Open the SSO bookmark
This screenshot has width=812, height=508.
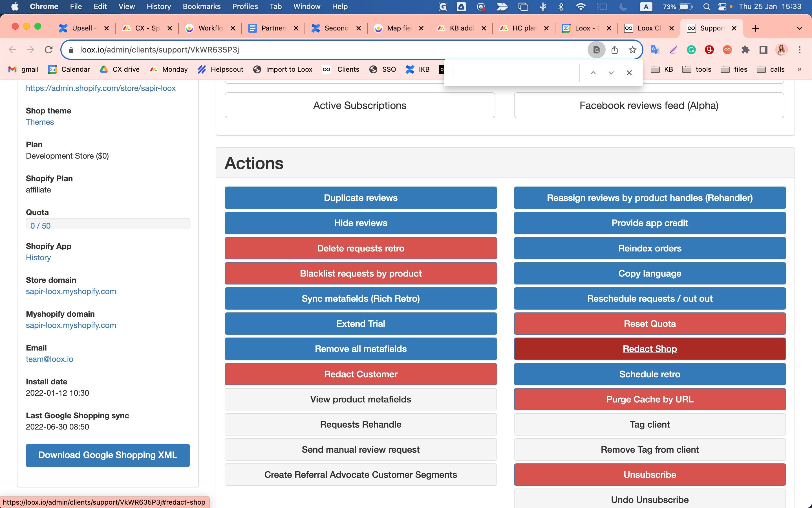(383, 69)
